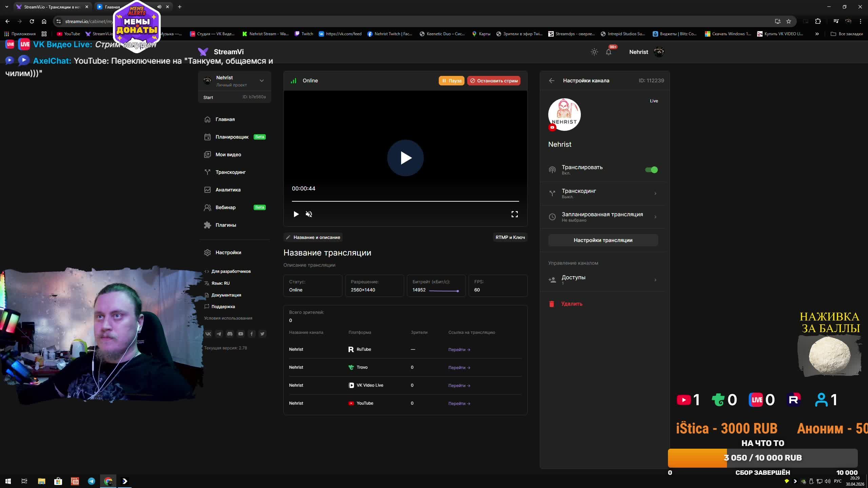
Task: Click the video progress bar
Action: pyautogui.click(x=405, y=201)
